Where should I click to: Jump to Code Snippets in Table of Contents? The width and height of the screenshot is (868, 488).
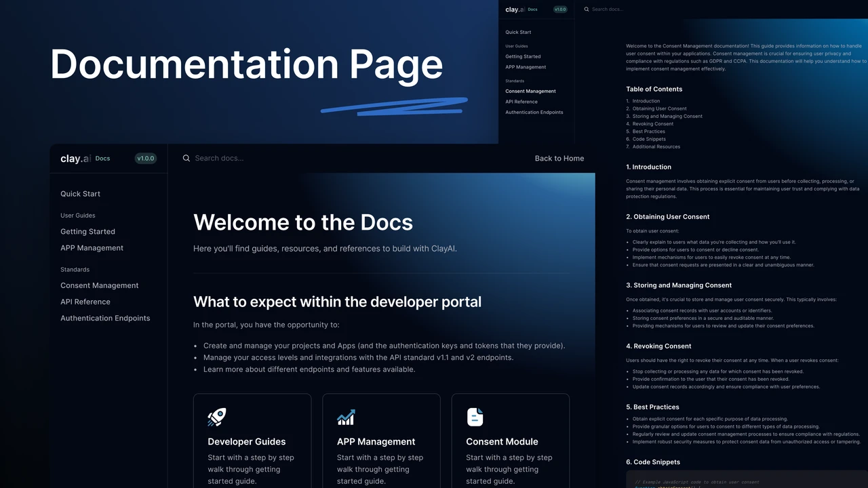650,139
